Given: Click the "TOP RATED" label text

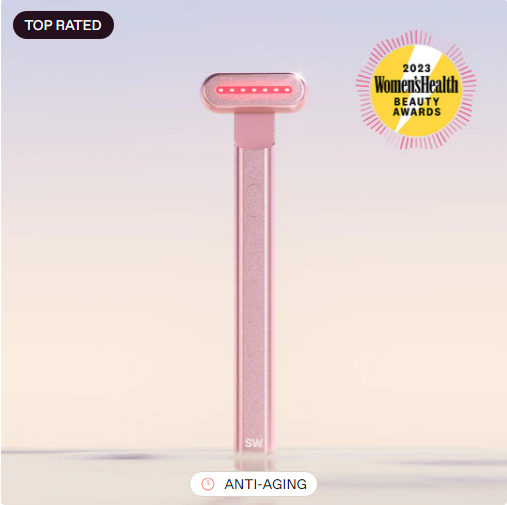Looking at the screenshot, I should point(63,25).
